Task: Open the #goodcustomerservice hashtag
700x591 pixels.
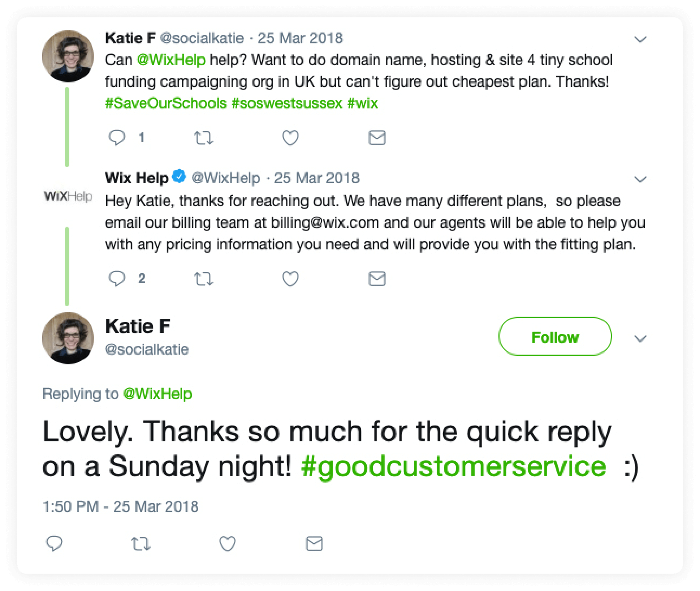Action: click(x=454, y=467)
